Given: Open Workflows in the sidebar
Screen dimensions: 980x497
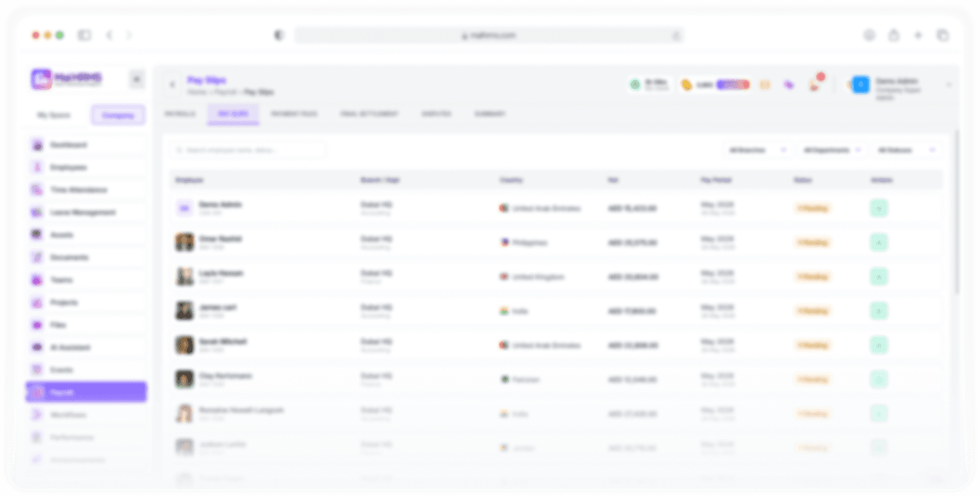Looking at the screenshot, I should [86, 415].
